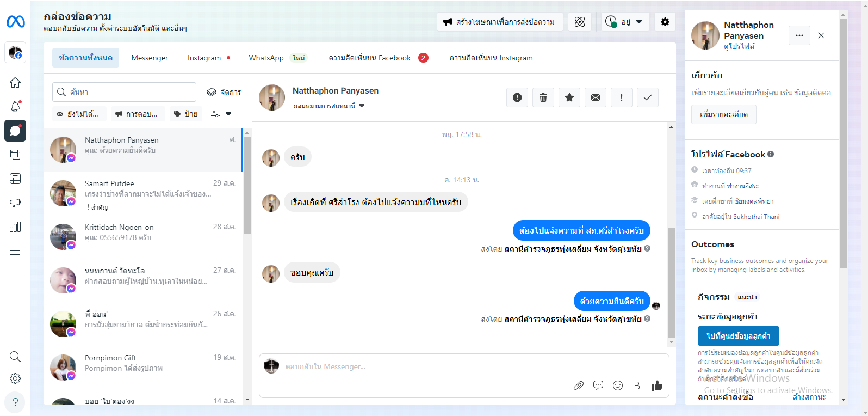Open the filter options dropdown
Screen dimensions: 868x416
click(221, 114)
